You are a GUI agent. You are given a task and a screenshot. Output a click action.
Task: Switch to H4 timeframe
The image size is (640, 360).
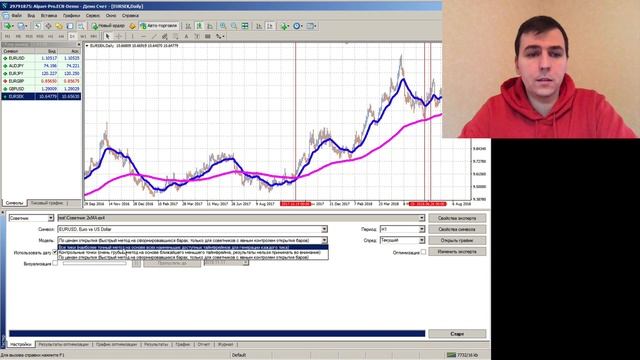point(61,36)
